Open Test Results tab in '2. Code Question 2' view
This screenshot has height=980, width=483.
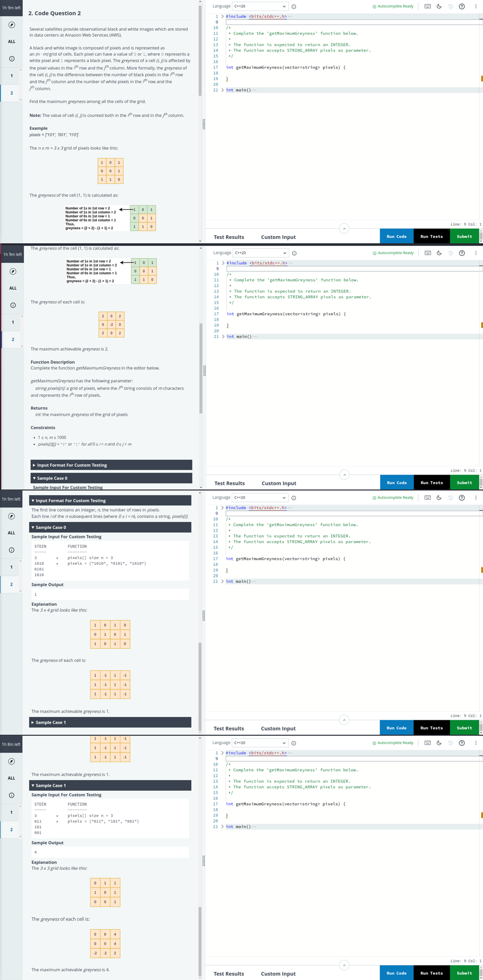(229, 237)
